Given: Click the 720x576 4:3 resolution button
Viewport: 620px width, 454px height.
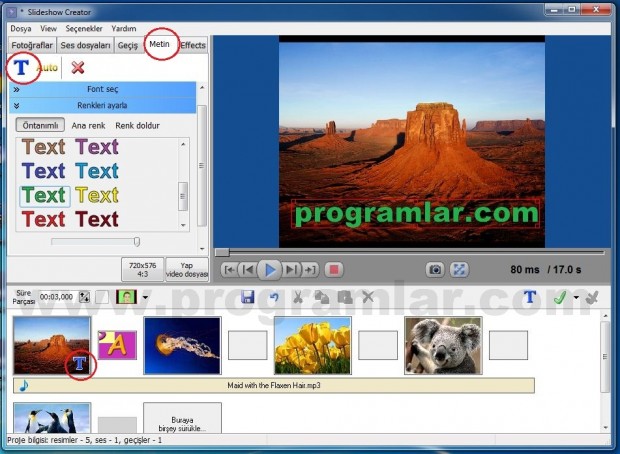Looking at the screenshot, I should point(142,269).
